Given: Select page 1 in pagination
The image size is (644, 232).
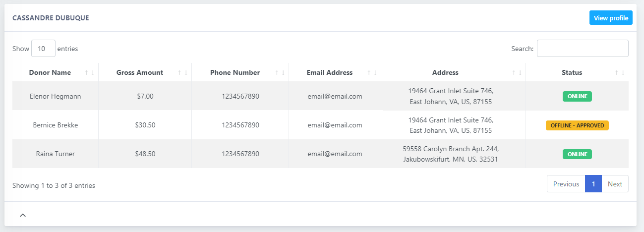Looking at the screenshot, I should [x=593, y=184].
